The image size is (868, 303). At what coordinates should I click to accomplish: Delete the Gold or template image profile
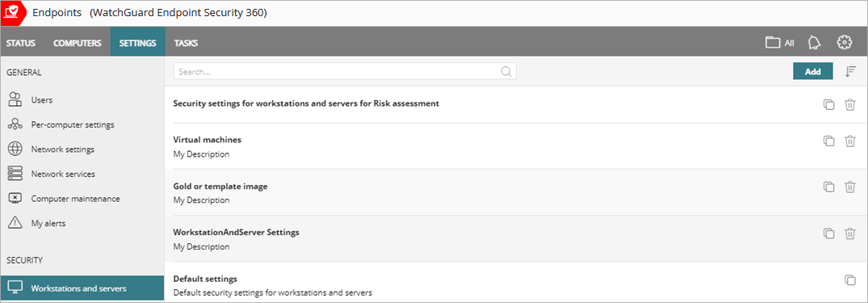[x=849, y=187]
